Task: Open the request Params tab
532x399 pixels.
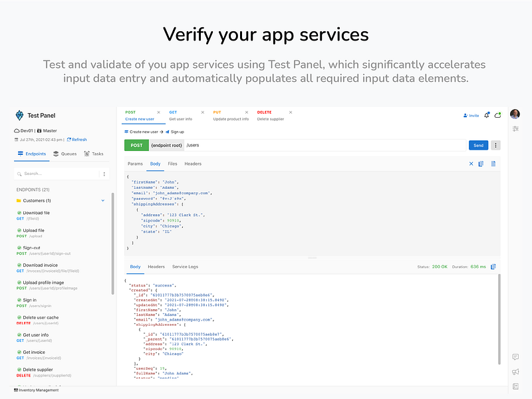Action: [x=135, y=164]
